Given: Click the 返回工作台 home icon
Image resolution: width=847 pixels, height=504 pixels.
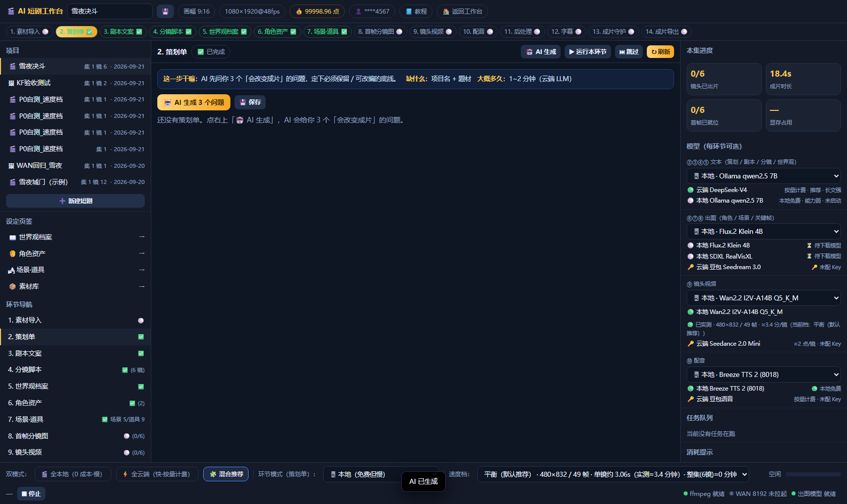Looking at the screenshot, I should [x=446, y=12].
